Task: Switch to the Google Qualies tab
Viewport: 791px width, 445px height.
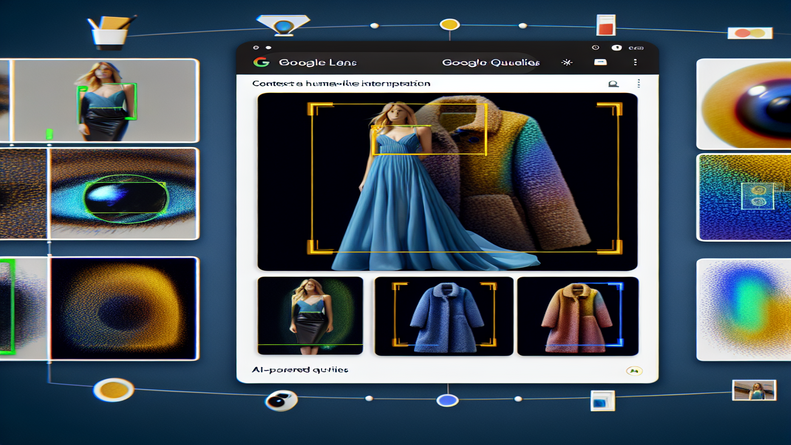Action: (490, 62)
